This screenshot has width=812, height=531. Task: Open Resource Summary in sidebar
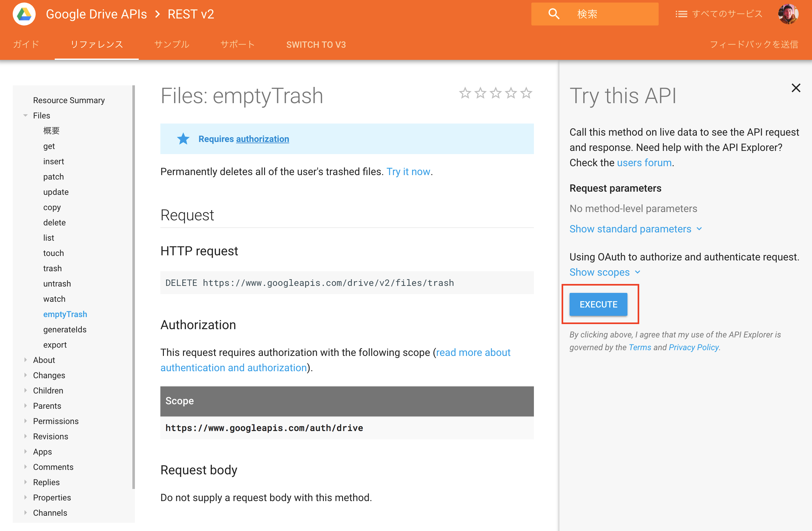[69, 100]
